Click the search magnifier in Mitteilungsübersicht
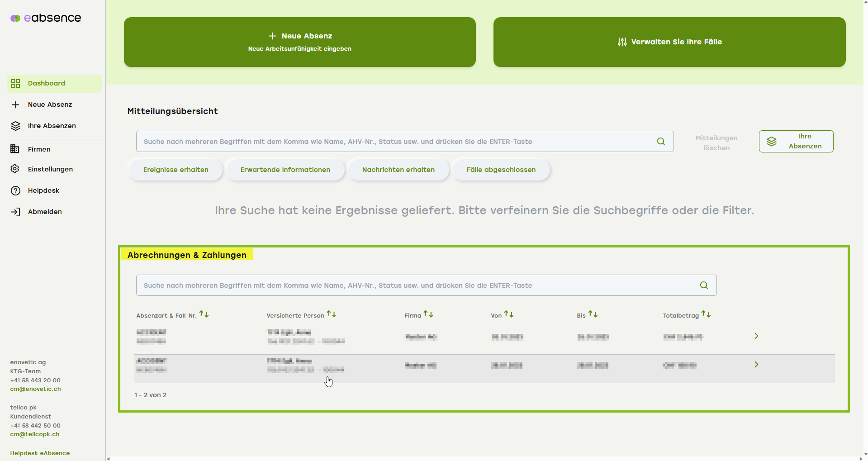868x461 pixels. pos(661,142)
